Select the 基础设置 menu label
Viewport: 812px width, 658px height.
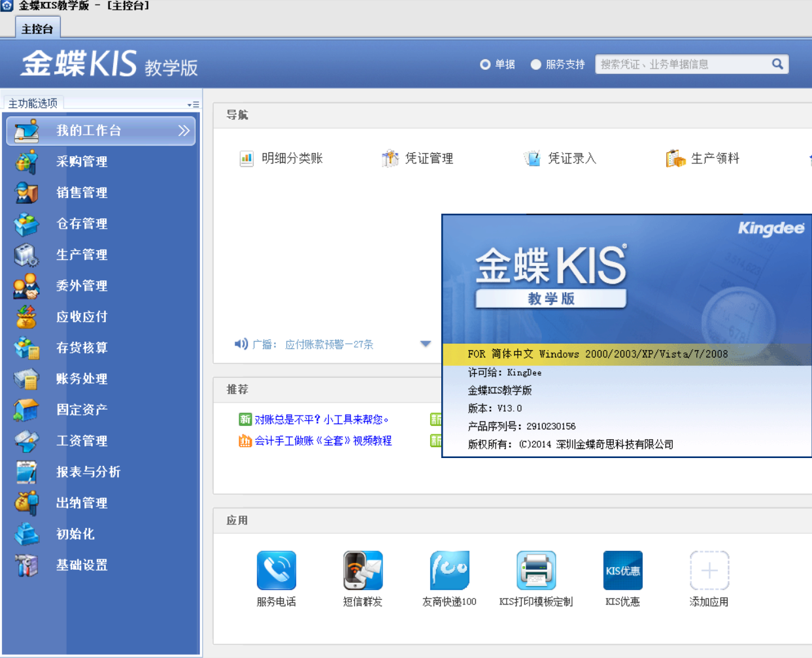(x=82, y=565)
